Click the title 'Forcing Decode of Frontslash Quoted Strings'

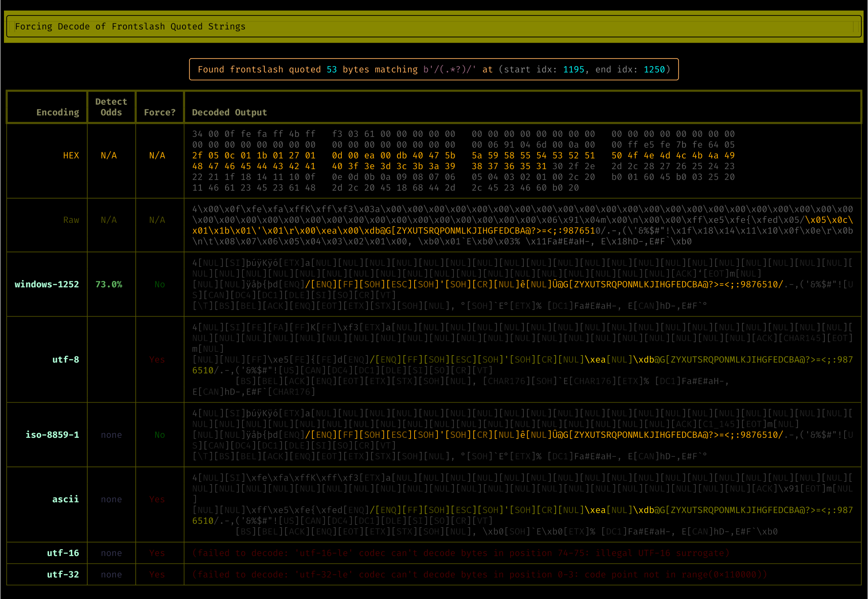tap(130, 26)
